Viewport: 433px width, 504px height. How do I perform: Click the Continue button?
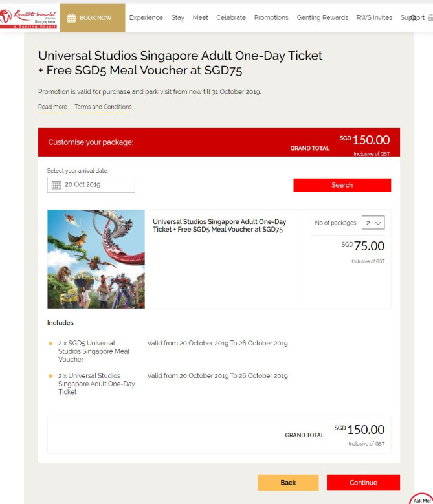click(363, 483)
